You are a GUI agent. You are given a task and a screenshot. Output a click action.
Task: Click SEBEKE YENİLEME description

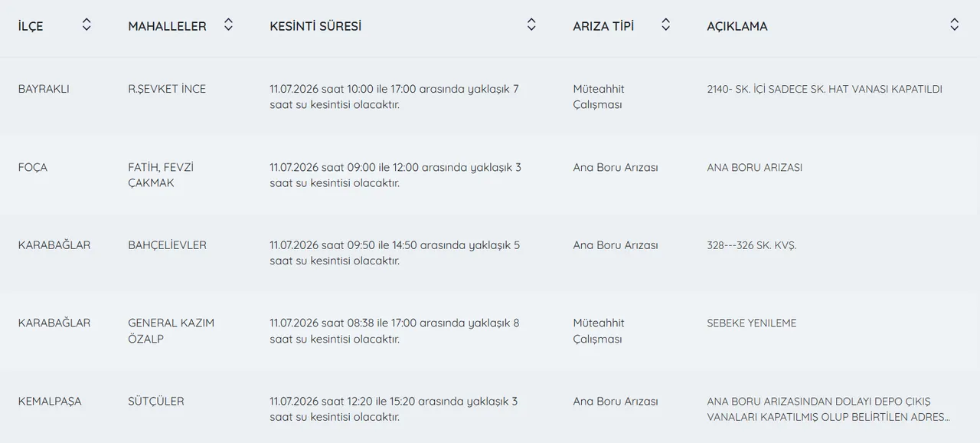point(752,323)
